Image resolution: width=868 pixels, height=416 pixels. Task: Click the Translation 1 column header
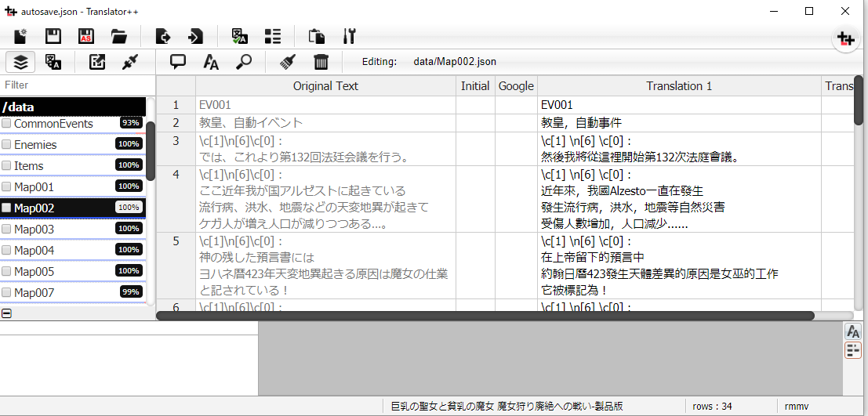click(x=679, y=85)
